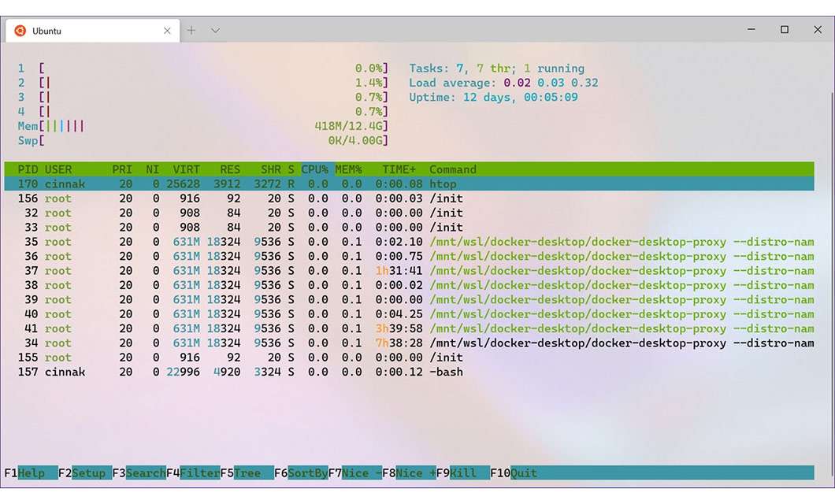Open a new terminal tab with the + icon
835x504 pixels.
[191, 30]
